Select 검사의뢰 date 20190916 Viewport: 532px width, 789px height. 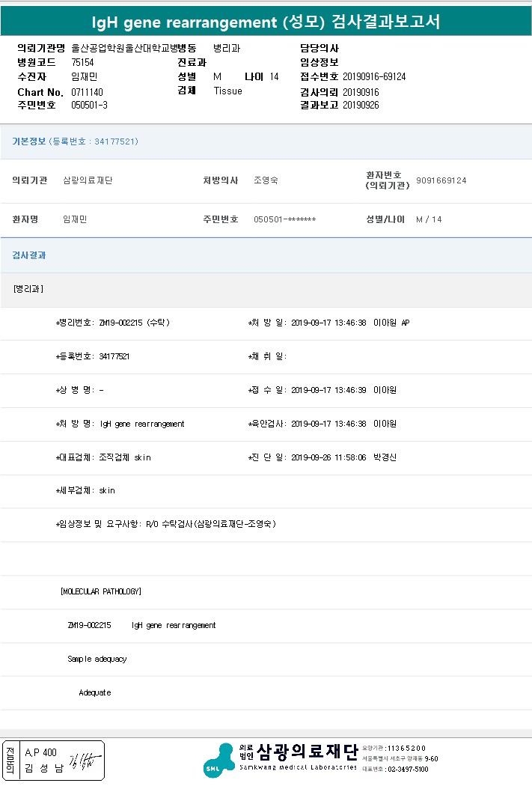(361, 92)
